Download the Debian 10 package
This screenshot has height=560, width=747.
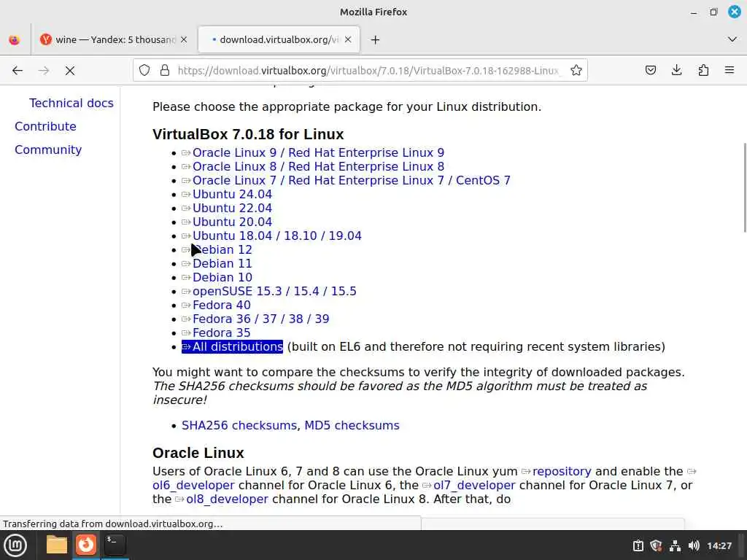(222, 277)
